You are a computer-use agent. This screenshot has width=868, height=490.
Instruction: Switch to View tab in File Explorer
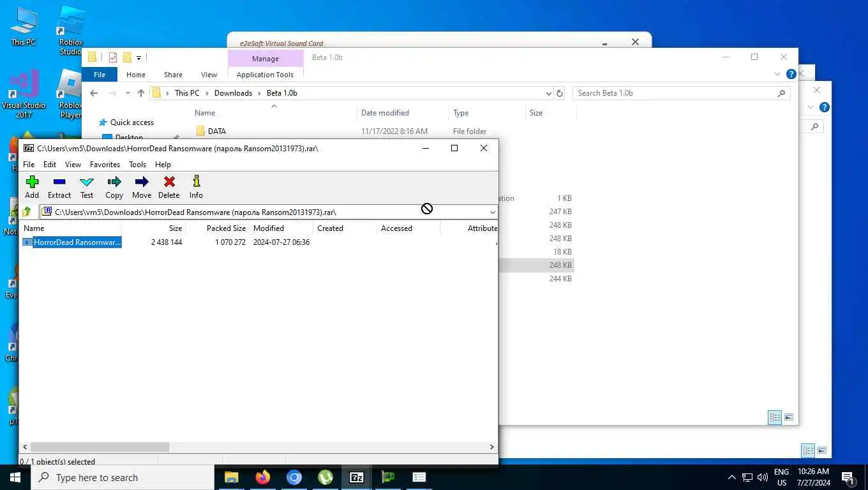[209, 75]
